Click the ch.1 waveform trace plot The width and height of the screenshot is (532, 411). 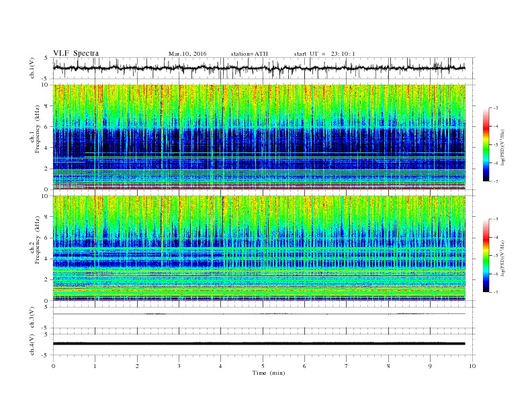264,68
